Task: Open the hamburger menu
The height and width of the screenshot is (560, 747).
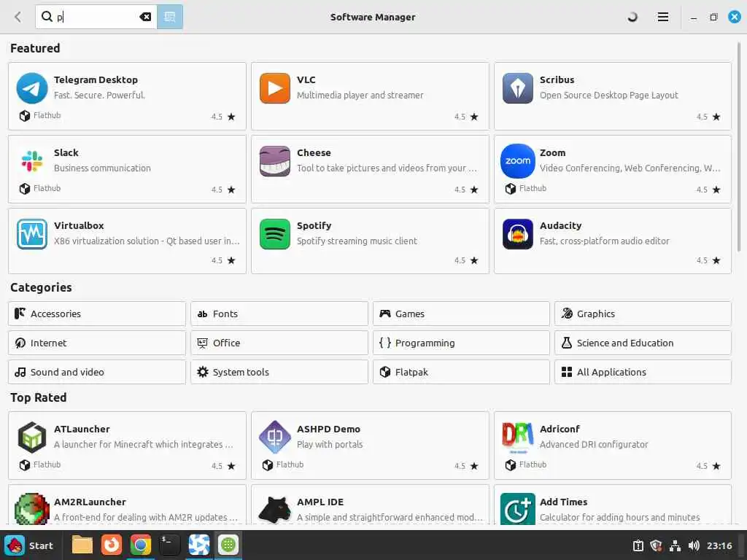Action: point(662,17)
